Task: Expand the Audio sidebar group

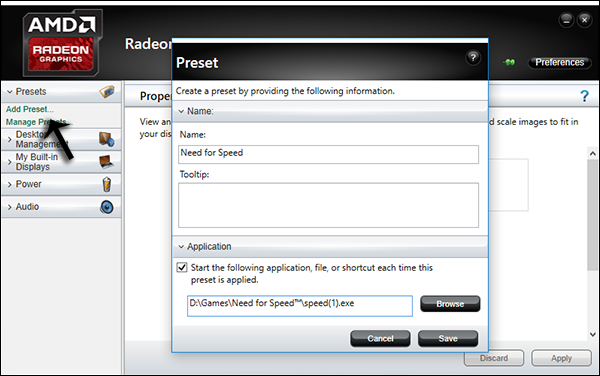Action: click(10, 207)
